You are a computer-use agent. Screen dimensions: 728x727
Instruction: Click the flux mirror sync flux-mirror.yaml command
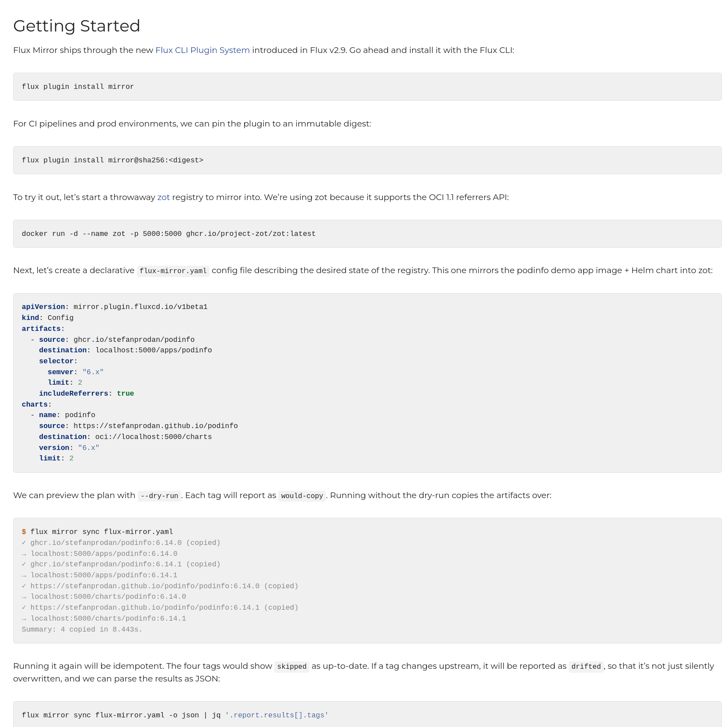tap(101, 532)
